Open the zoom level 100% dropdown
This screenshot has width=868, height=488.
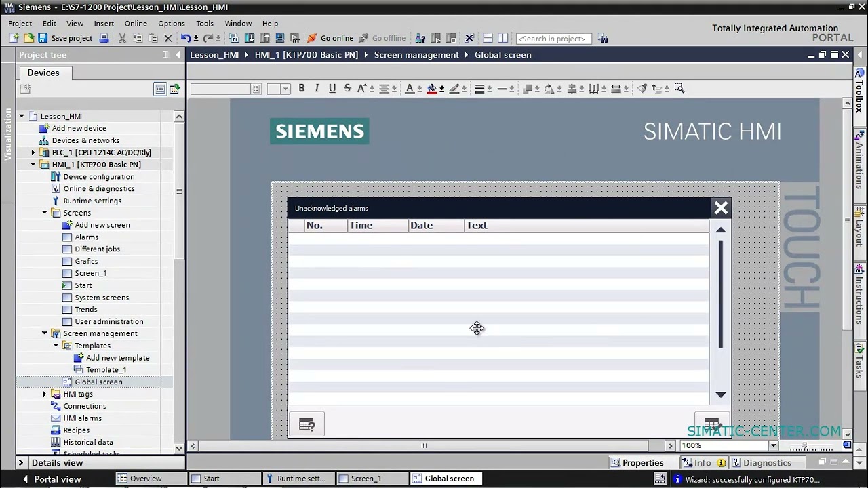(x=773, y=445)
